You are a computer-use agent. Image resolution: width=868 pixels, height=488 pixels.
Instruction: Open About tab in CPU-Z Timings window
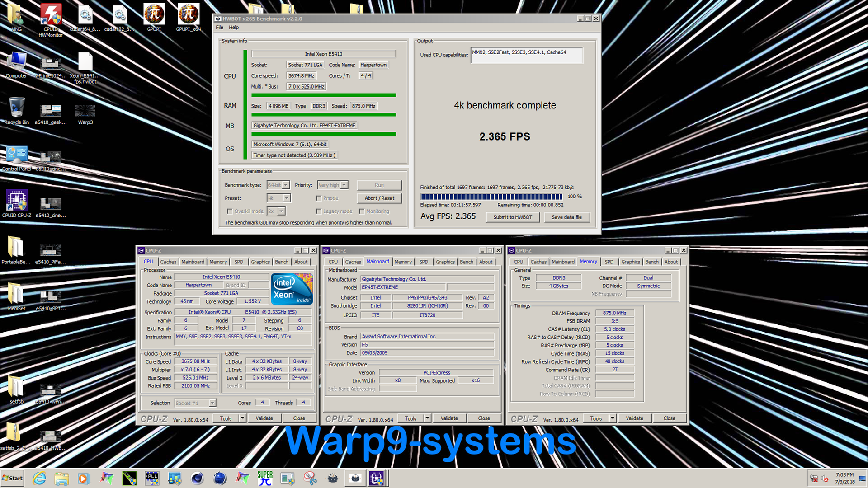(x=671, y=262)
